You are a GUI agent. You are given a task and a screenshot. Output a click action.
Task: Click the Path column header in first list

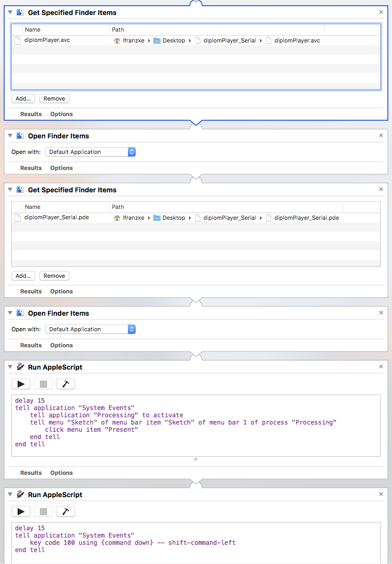[x=118, y=30]
